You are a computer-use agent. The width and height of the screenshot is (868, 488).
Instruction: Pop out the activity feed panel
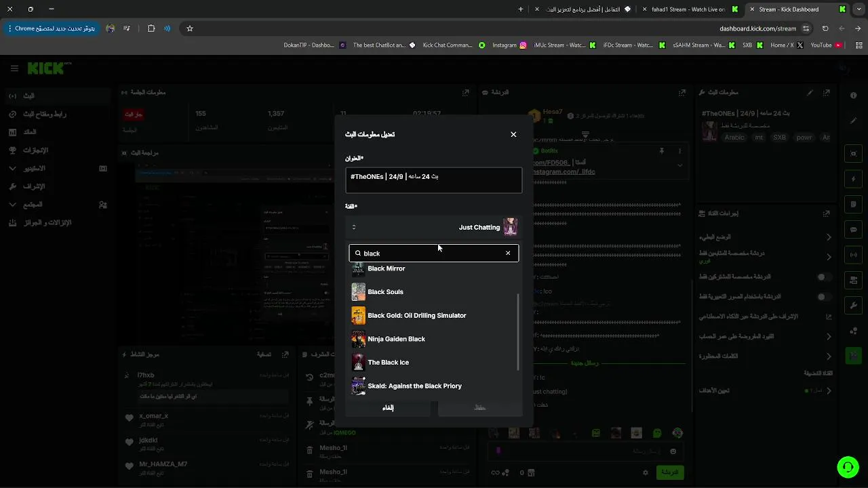(285, 354)
